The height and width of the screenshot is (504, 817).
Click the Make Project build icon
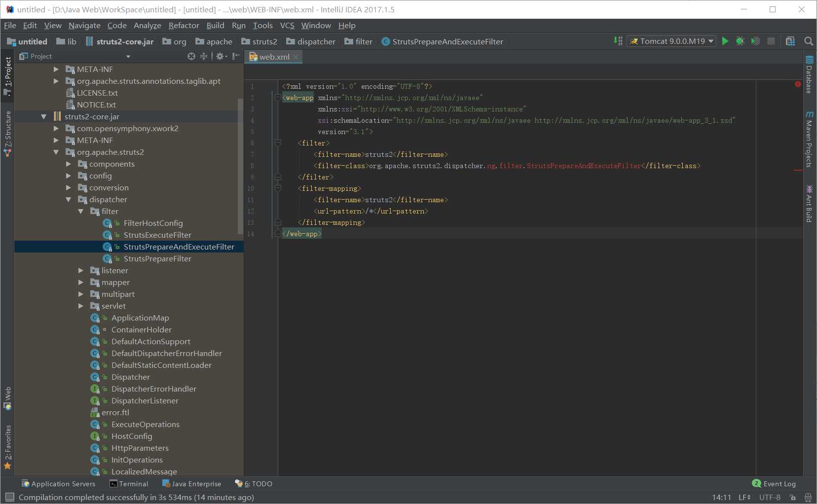[618, 41]
